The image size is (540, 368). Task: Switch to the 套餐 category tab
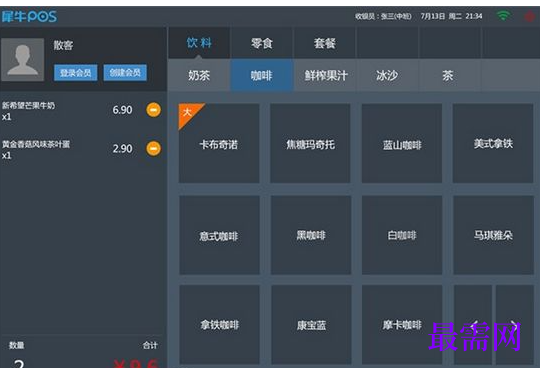click(324, 43)
